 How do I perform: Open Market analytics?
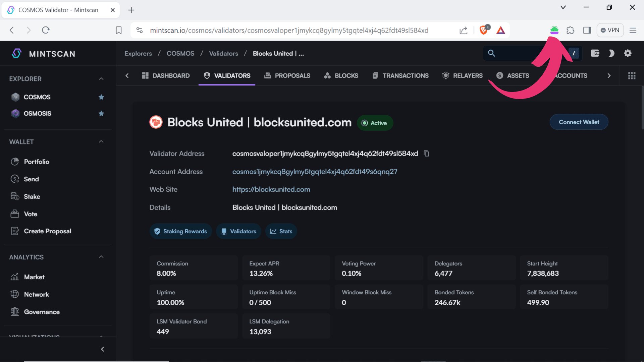click(34, 277)
